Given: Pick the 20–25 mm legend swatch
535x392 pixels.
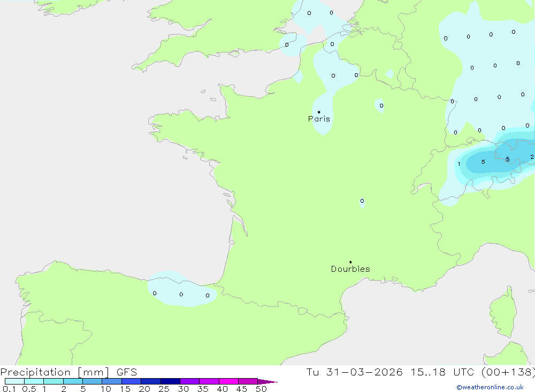Looking at the screenshot, I should [x=151, y=381].
